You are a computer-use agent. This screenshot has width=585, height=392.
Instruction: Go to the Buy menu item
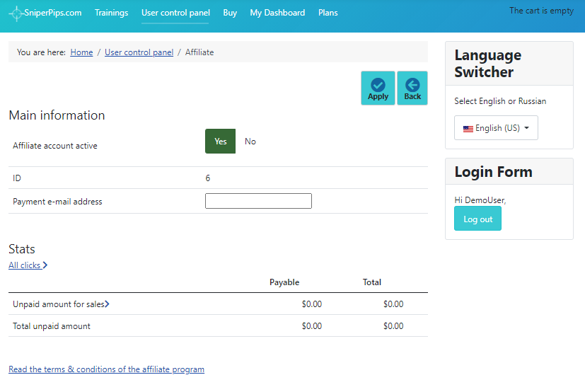tap(230, 13)
